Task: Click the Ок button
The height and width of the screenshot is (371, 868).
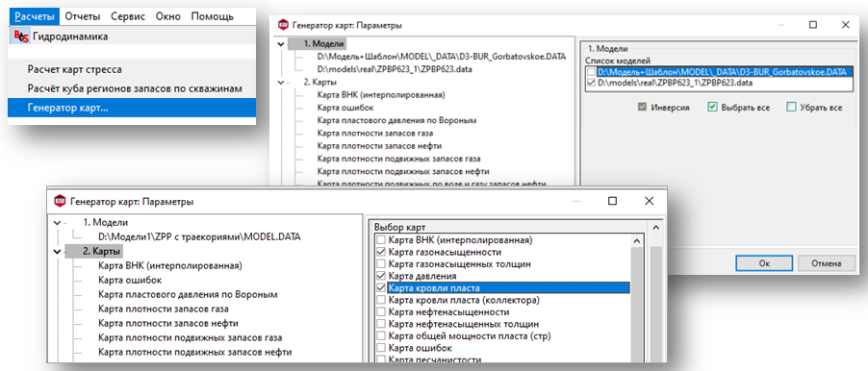Action: tap(764, 263)
